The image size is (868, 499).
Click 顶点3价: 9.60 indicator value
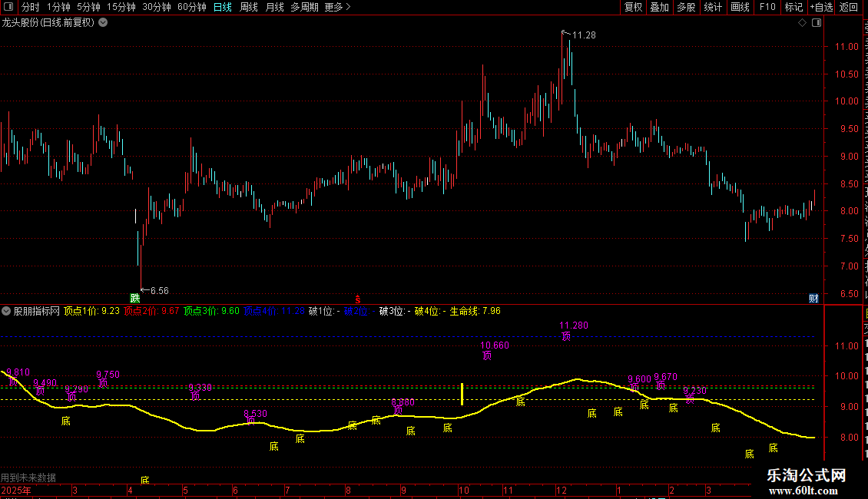pyautogui.click(x=211, y=311)
